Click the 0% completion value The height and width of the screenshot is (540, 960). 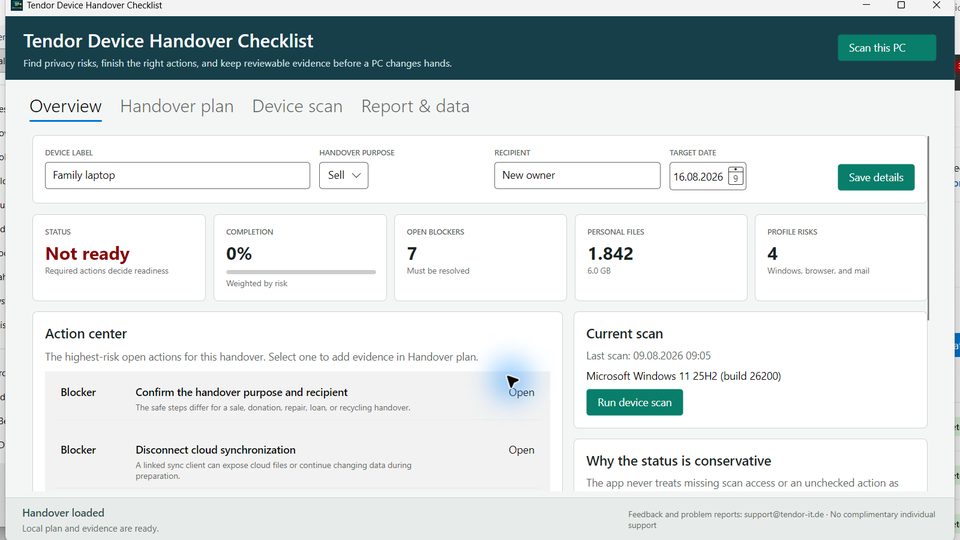(239, 253)
